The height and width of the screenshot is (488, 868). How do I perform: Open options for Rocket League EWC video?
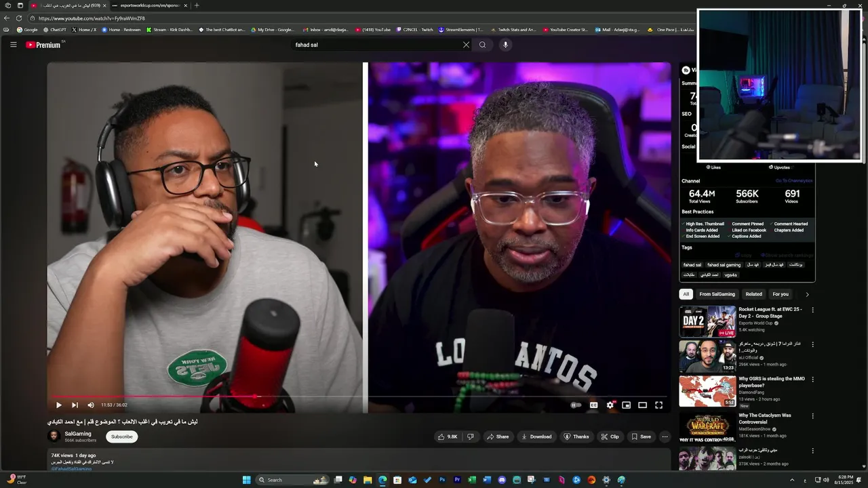pos(812,310)
